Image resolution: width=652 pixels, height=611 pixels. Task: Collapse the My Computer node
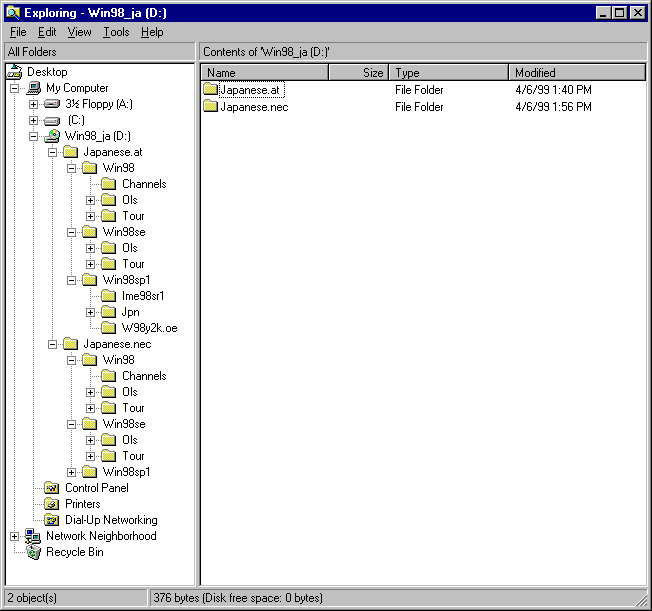(x=15, y=88)
